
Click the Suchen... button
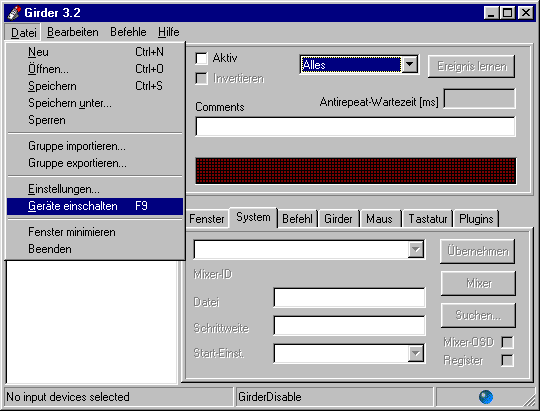point(478,315)
